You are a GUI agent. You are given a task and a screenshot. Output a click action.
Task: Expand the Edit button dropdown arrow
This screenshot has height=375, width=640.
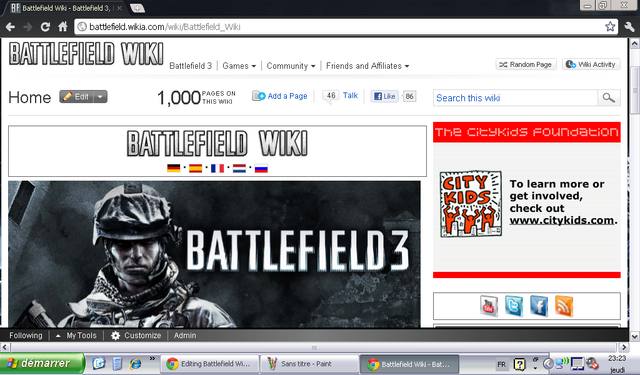100,97
